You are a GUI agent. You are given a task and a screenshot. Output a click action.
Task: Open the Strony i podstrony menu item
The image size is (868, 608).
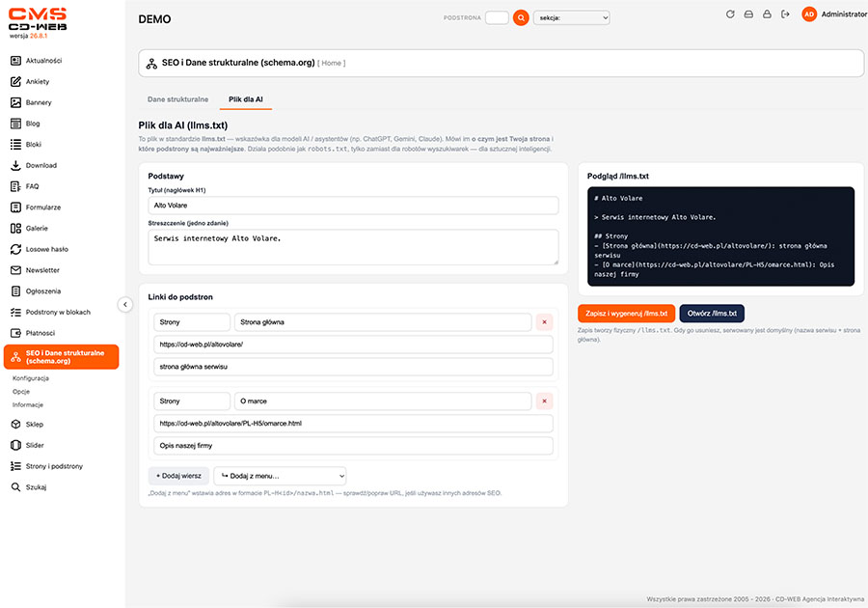54,466
